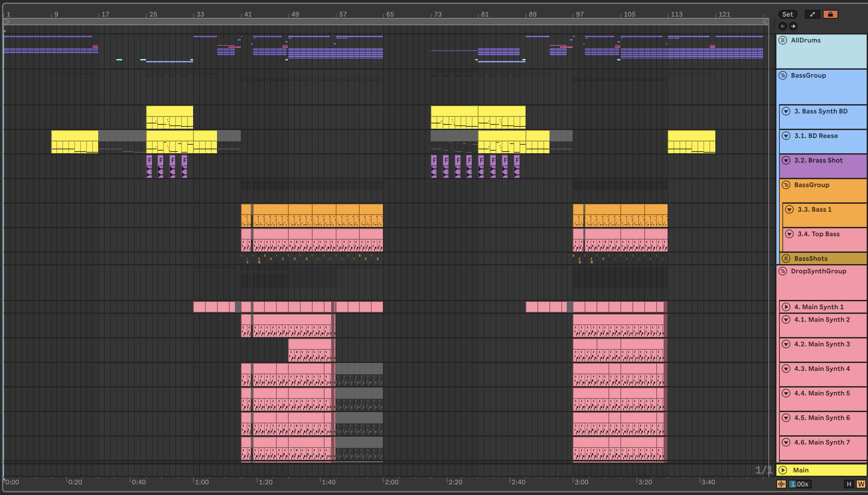
Task: Toggle Optimize Arrangement Width W button
Action: point(861,484)
